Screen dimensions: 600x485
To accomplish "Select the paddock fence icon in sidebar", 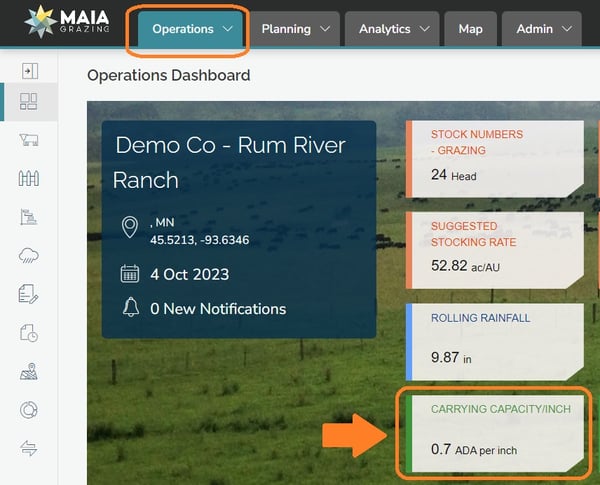I will (x=29, y=179).
